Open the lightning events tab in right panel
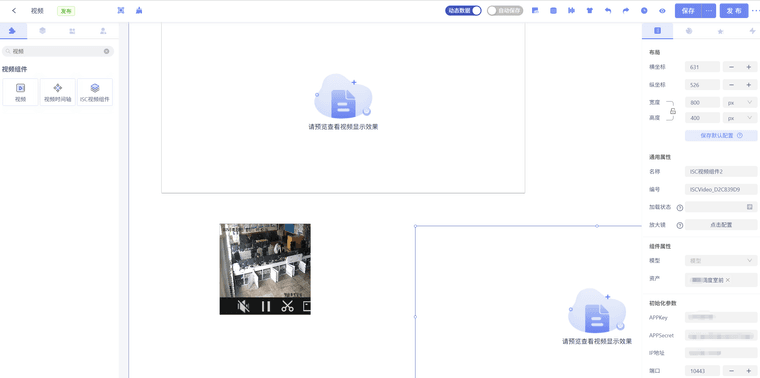The height and width of the screenshot is (378, 760). point(752,31)
